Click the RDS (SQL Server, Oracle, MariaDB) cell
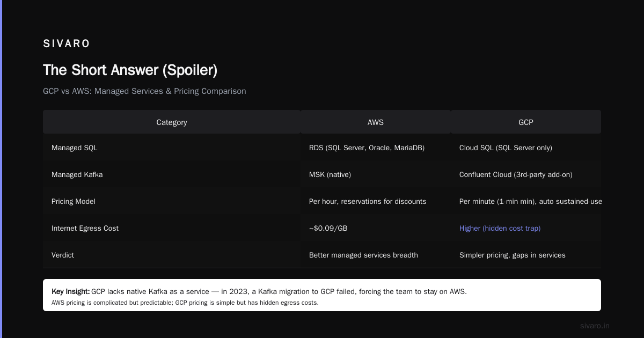The image size is (644, 338). tap(367, 148)
